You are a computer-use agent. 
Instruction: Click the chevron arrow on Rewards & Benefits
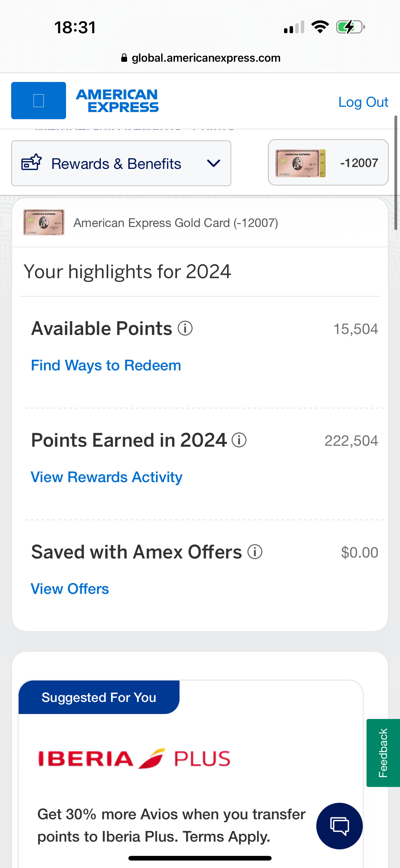pyautogui.click(x=213, y=163)
